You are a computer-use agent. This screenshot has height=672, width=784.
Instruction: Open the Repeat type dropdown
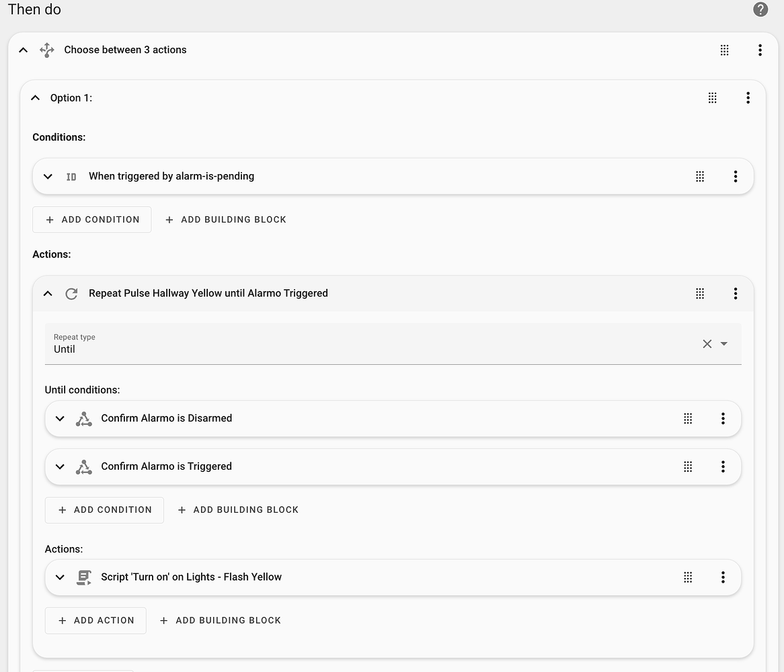click(724, 343)
